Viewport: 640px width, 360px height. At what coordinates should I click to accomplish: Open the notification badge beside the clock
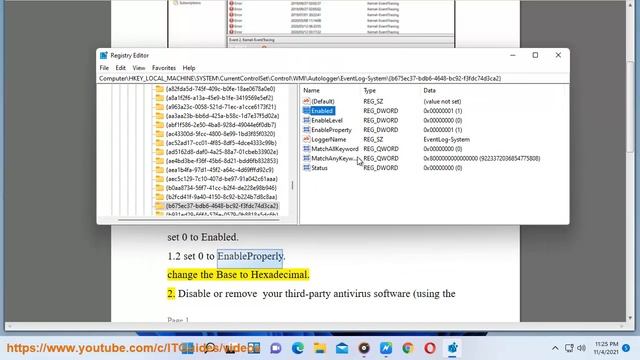(626, 348)
